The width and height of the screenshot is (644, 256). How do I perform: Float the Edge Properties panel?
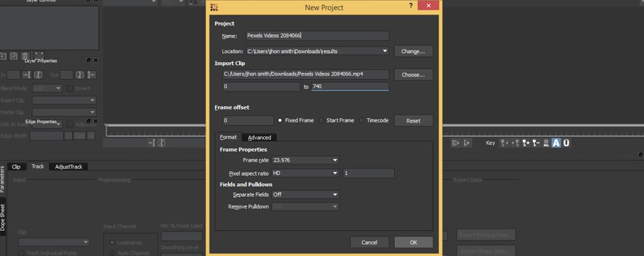(x=89, y=121)
